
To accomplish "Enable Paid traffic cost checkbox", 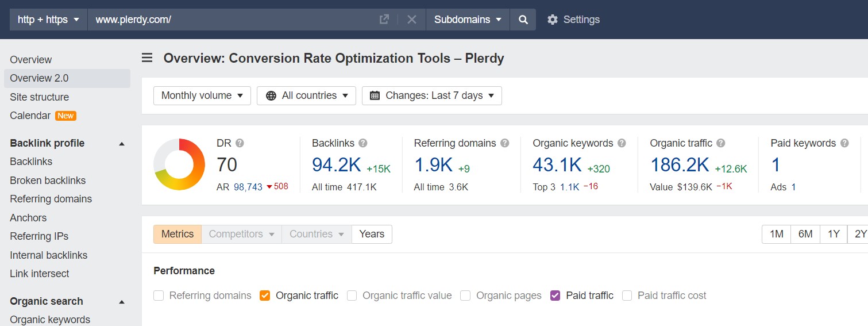I will pyautogui.click(x=627, y=296).
